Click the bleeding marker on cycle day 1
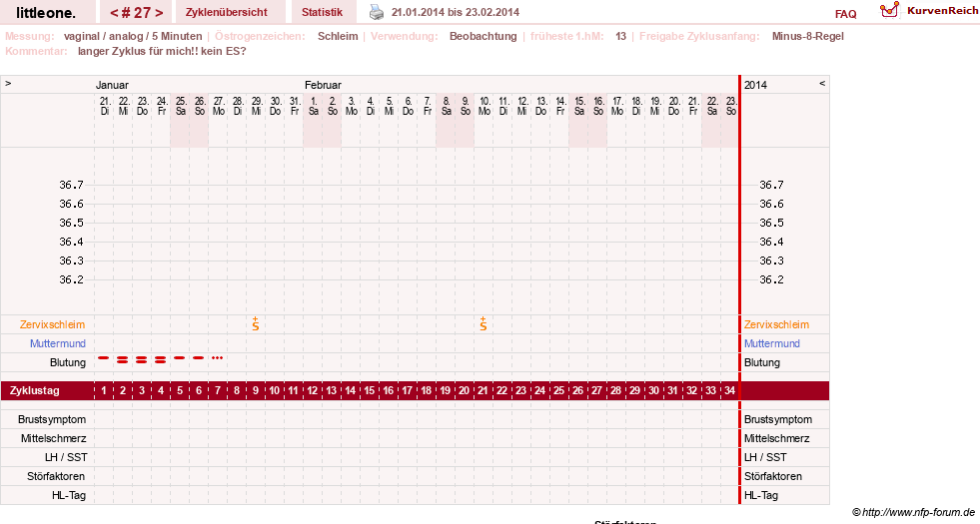Screen dimensions: 980x524 [104, 358]
